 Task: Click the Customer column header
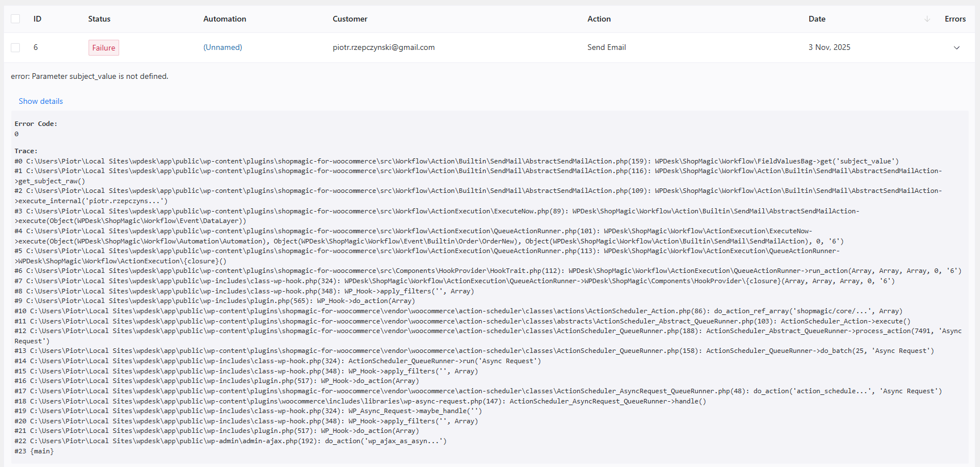350,19
